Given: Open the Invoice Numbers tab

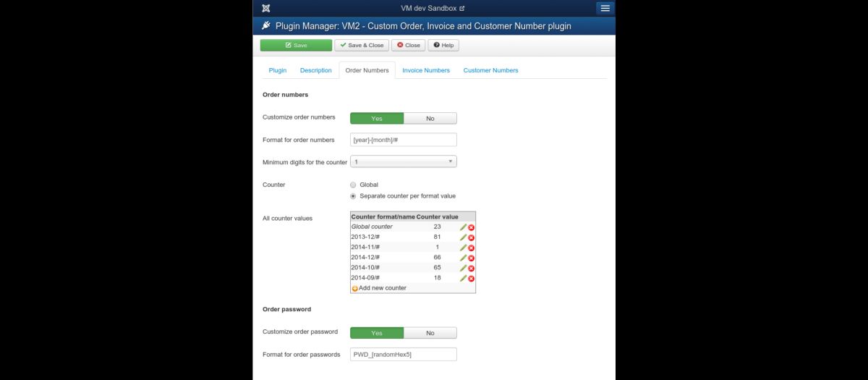Looking at the screenshot, I should (426, 70).
